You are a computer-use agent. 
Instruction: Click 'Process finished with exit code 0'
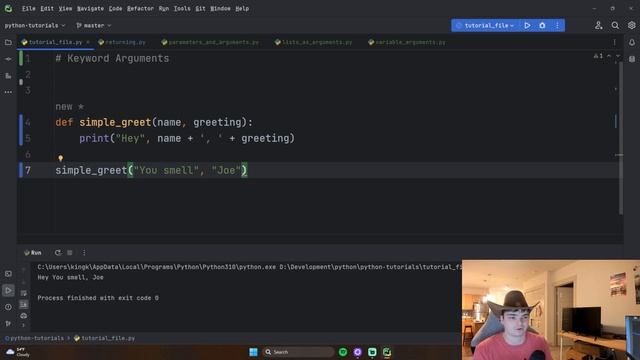[x=98, y=298]
